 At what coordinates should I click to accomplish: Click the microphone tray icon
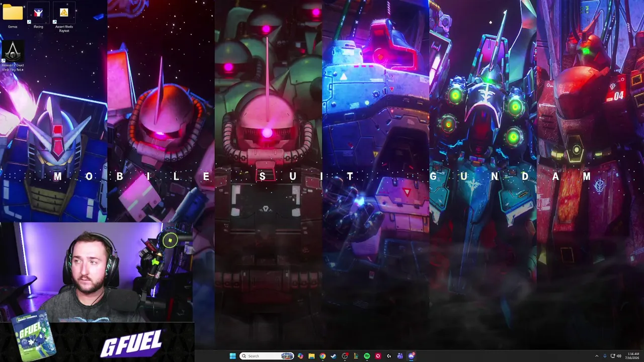pos(605,356)
